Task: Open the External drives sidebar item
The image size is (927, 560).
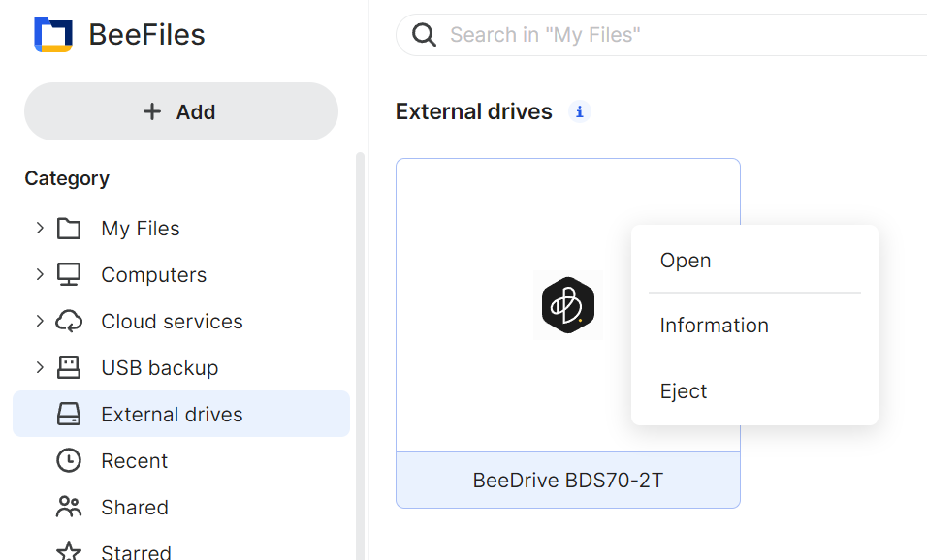Action: (172, 415)
